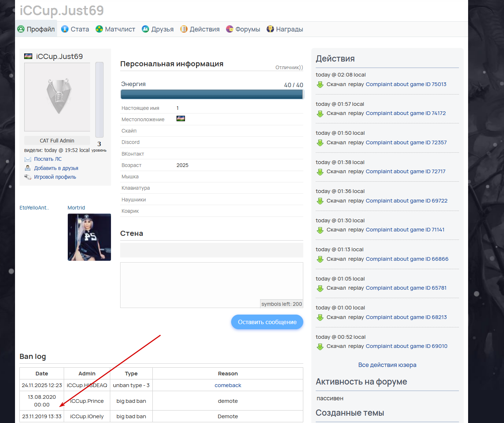The width and height of the screenshot is (504, 423).
Task: Open the Игровой профиль link
Action: tap(55, 177)
